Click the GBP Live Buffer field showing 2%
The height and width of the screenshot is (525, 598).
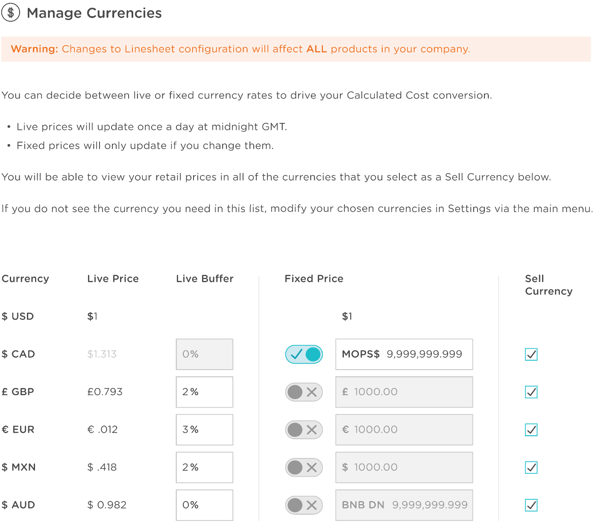[x=204, y=392]
